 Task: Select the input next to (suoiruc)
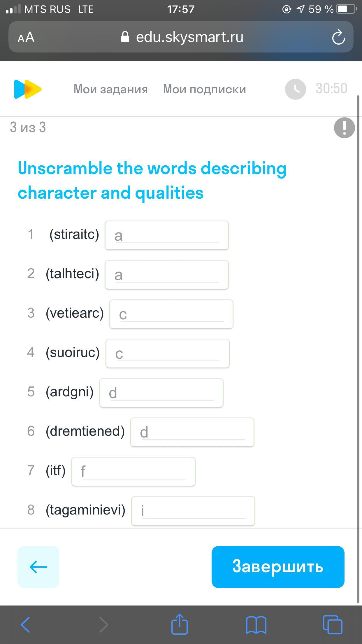point(167,353)
